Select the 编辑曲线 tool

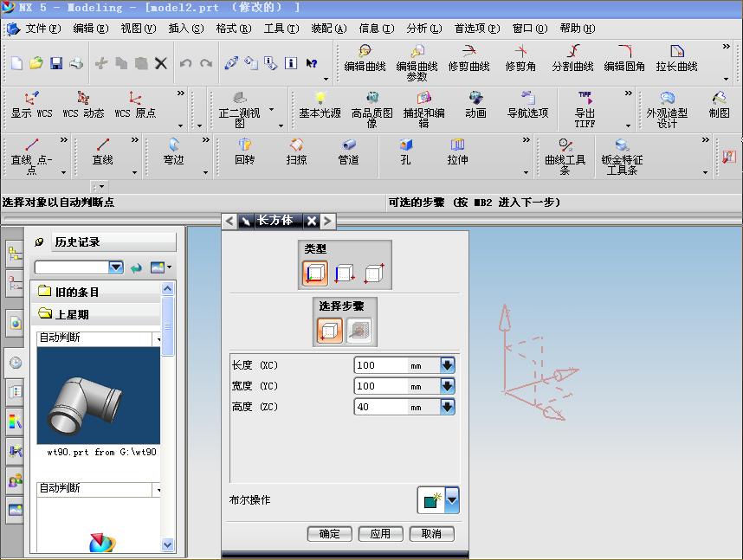pos(365,58)
